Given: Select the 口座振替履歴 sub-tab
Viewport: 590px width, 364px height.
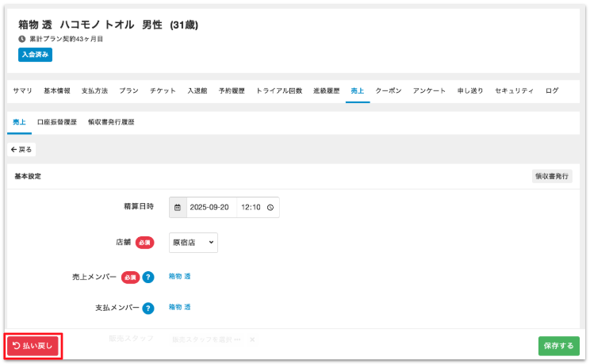Looking at the screenshot, I should (x=57, y=122).
